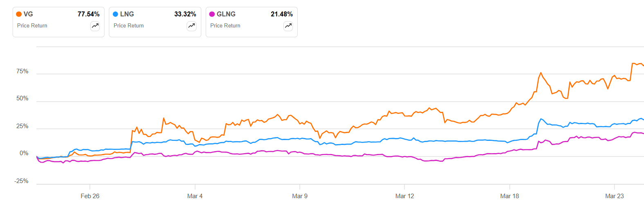Click the LNG 33.32% return value
Viewport: 644px width, 208px height.
point(185,14)
